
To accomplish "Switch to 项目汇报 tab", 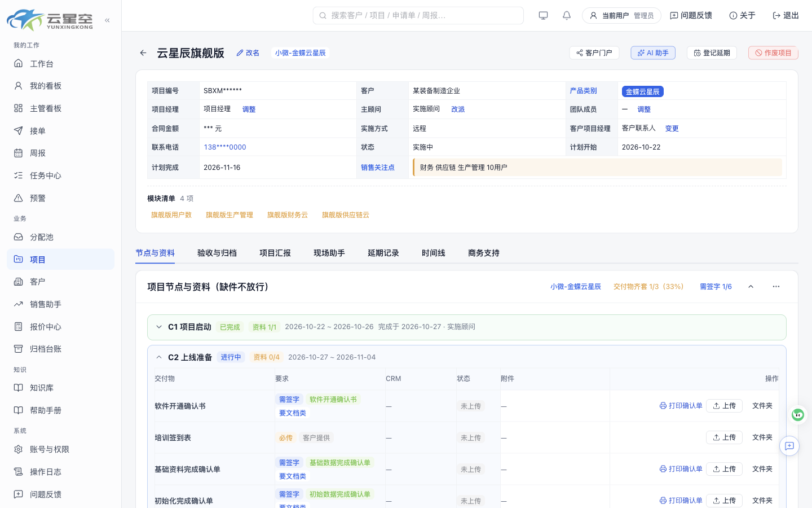I will click(275, 253).
